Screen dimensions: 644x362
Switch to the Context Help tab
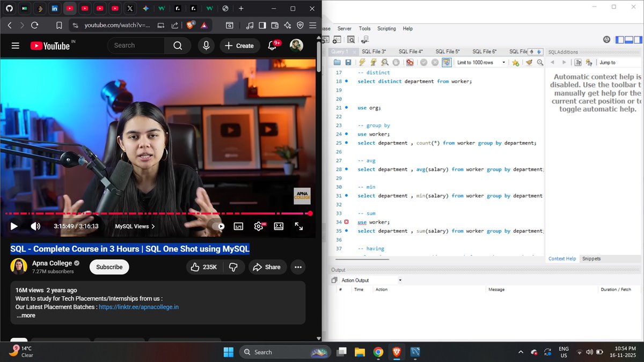562,258
